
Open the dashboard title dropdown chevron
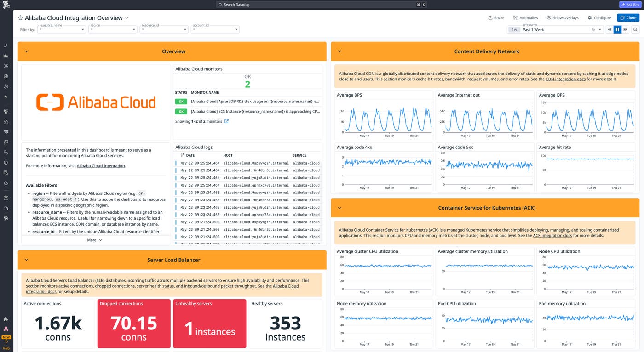(127, 18)
